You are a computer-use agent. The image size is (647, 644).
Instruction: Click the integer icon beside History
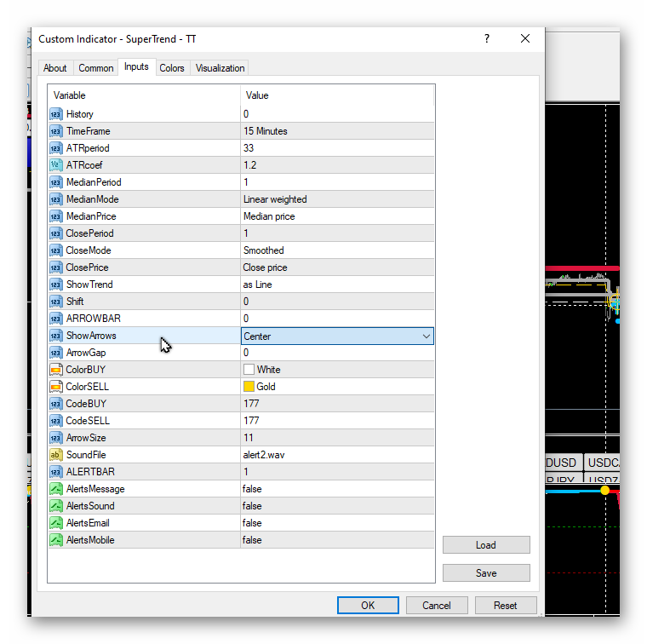[56, 114]
